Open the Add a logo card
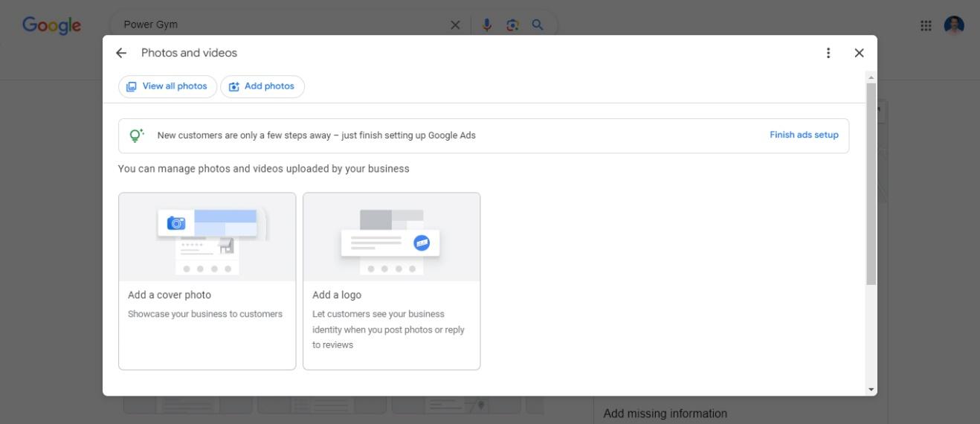Image resolution: width=980 pixels, height=424 pixels. (391, 281)
